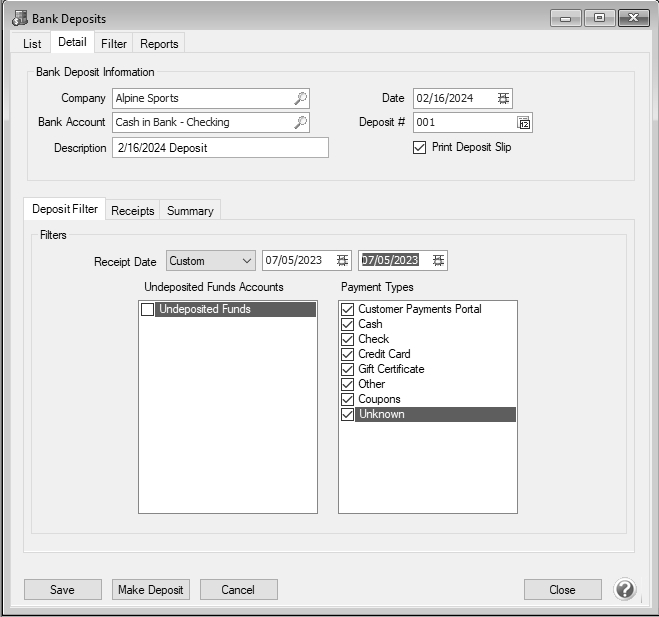
Task: Click in the Description text field
Action: click(219, 148)
